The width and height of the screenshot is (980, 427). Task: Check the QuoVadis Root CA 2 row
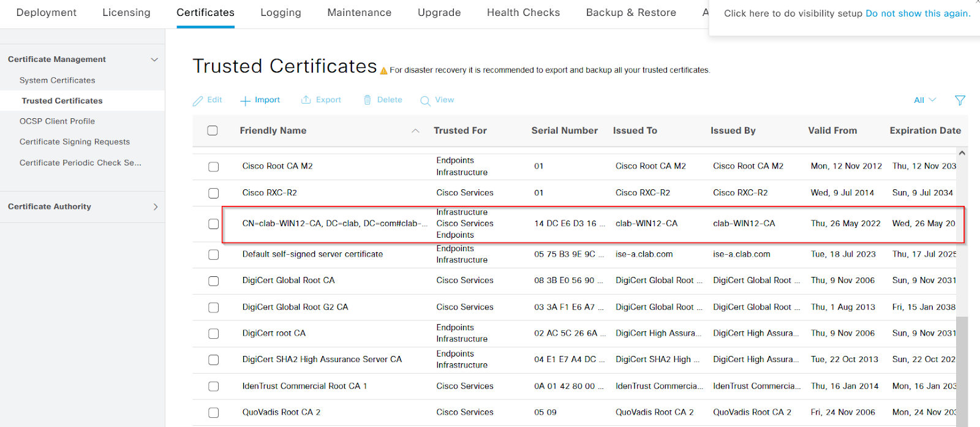point(213,412)
